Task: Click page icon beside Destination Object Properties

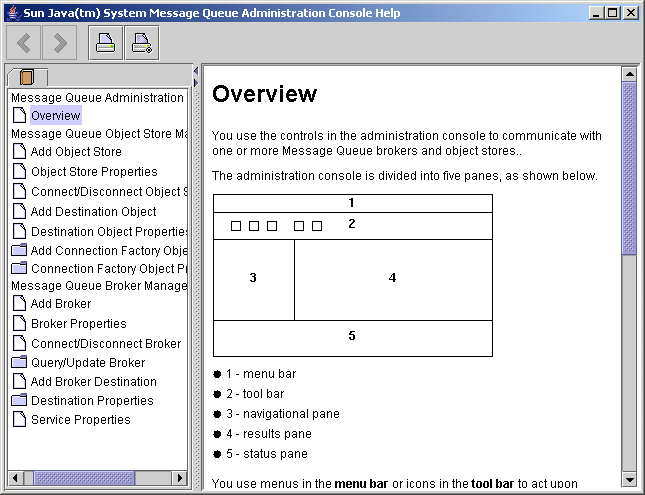Action: point(19,231)
